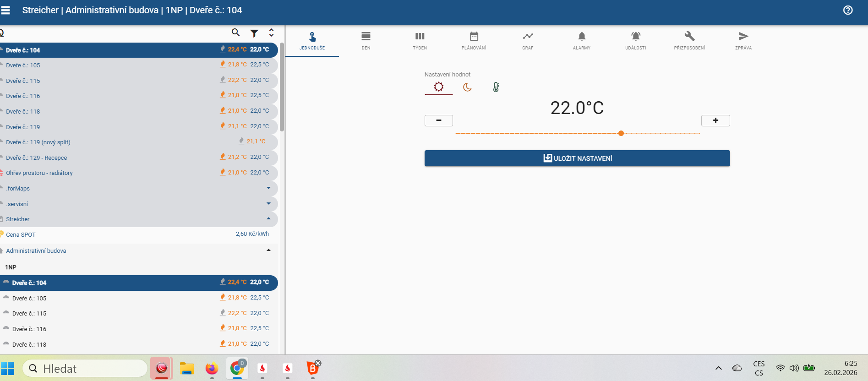This screenshot has width=868, height=381.
Task: Open the filter funnel icon
Action: (x=254, y=33)
